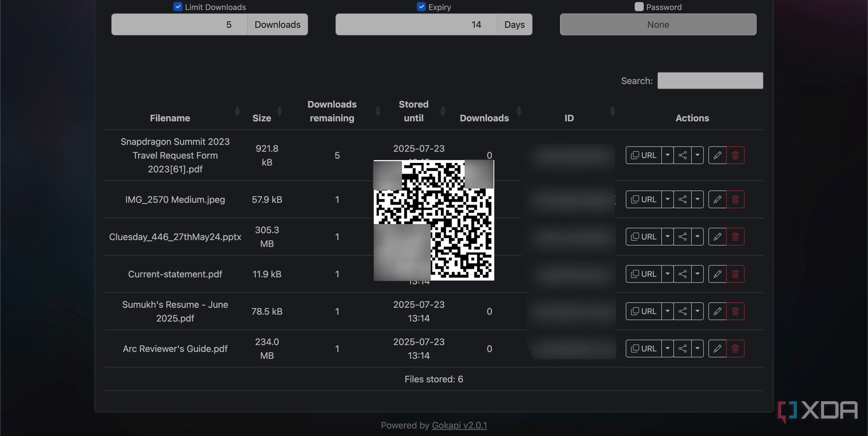
Task: Edit the Current-statement.pdf entry
Action: point(717,274)
